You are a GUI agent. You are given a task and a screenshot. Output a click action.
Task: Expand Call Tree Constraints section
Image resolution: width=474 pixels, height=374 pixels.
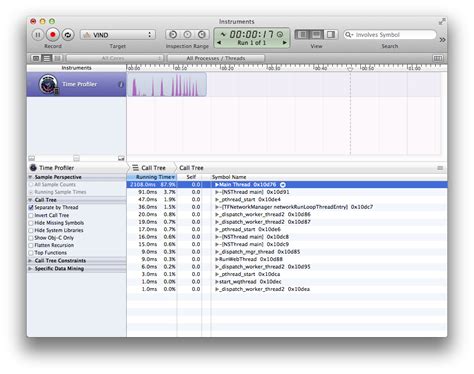30,261
